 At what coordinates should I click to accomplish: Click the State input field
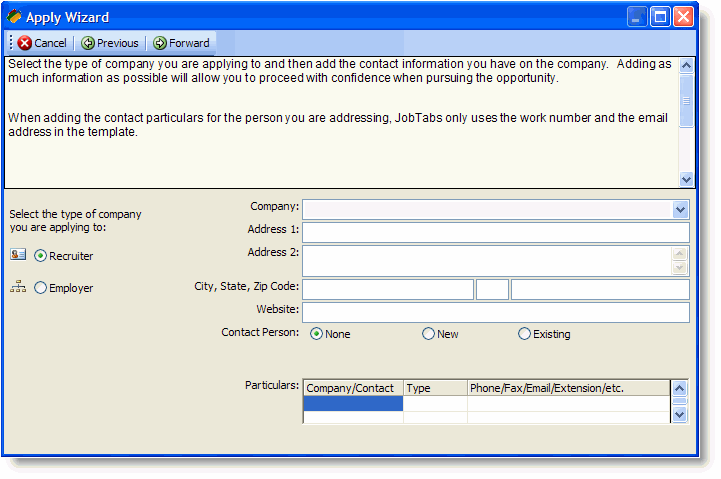pyautogui.click(x=492, y=290)
